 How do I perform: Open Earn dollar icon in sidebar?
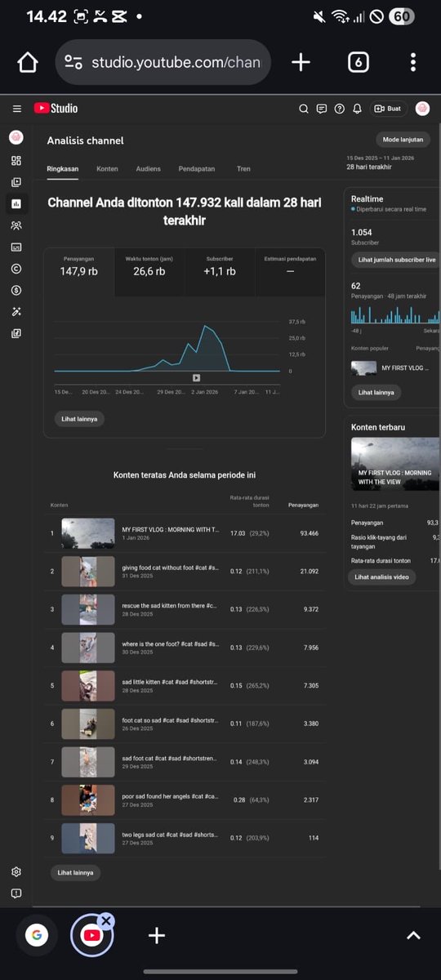(x=16, y=290)
